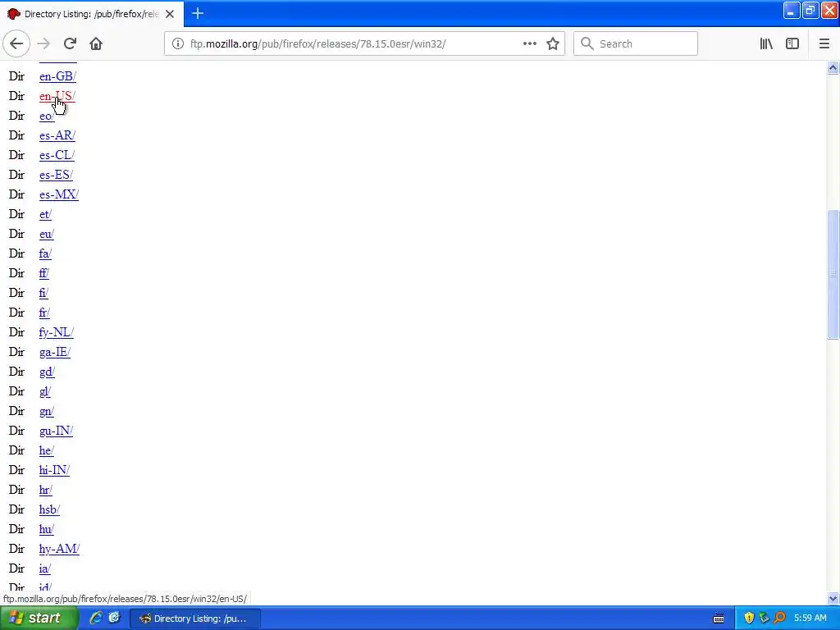Open the hi-IN/ directory link
The width and height of the screenshot is (840, 630).
(x=55, y=470)
